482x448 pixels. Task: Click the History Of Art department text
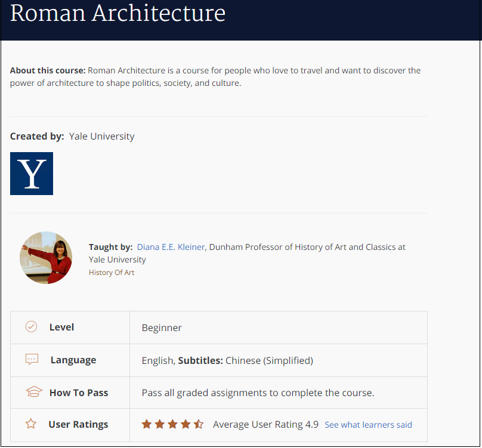(112, 273)
